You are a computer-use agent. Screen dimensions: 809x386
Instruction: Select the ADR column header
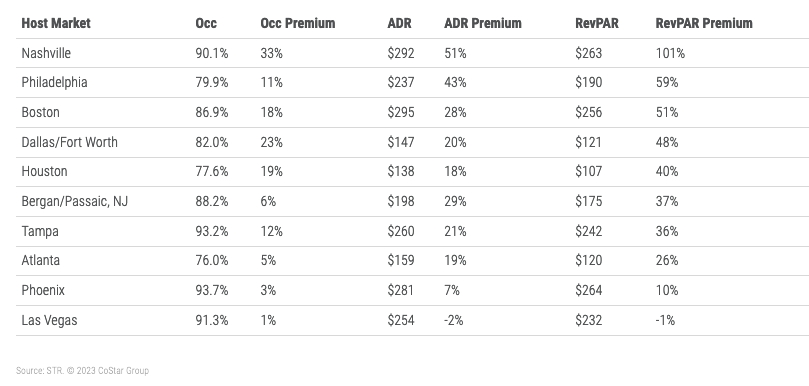(x=399, y=23)
